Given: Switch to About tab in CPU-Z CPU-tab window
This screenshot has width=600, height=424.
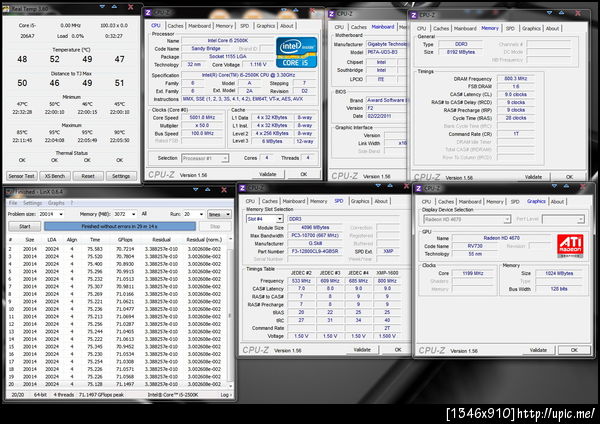Looking at the screenshot, I should [x=287, y=26].
